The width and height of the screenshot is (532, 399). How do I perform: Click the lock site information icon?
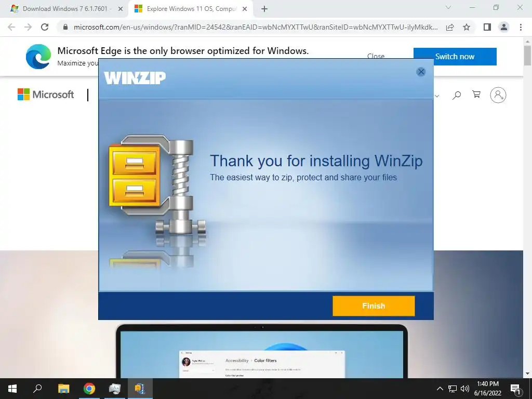(x=65, y=27)
